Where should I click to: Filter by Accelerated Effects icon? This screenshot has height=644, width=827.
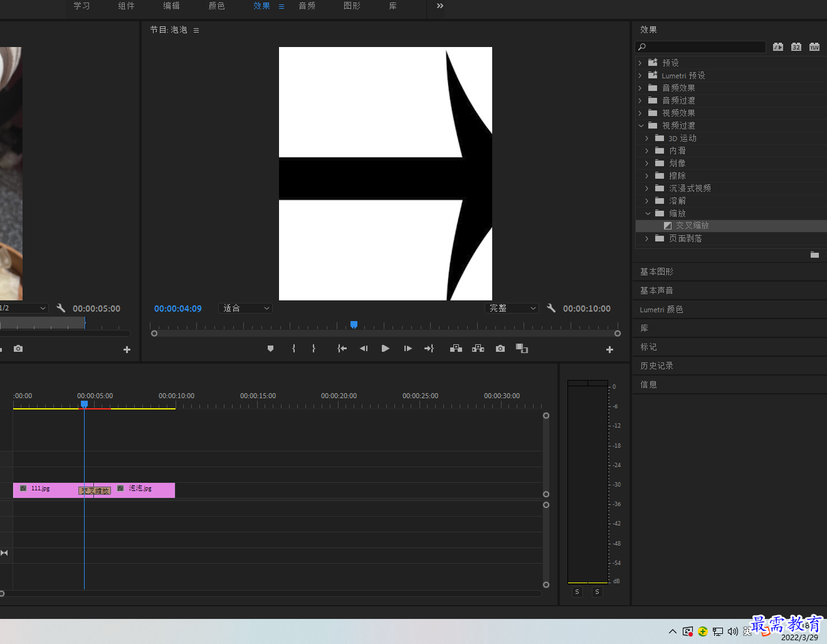click(778, 47)
